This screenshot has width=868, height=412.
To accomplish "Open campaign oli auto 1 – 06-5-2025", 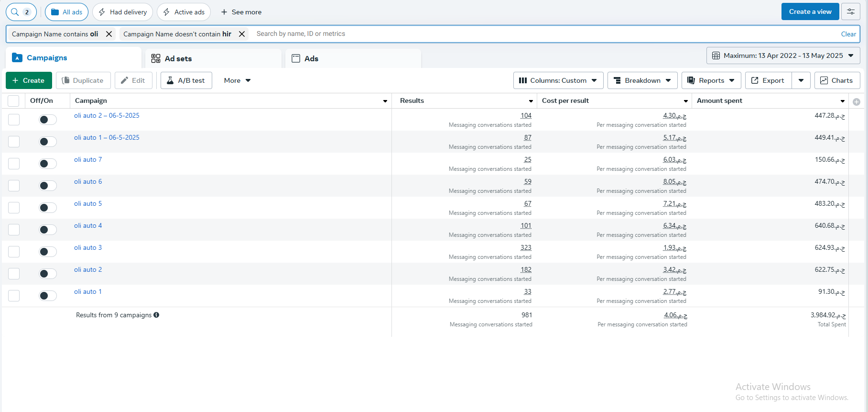I will click(107, 137).
